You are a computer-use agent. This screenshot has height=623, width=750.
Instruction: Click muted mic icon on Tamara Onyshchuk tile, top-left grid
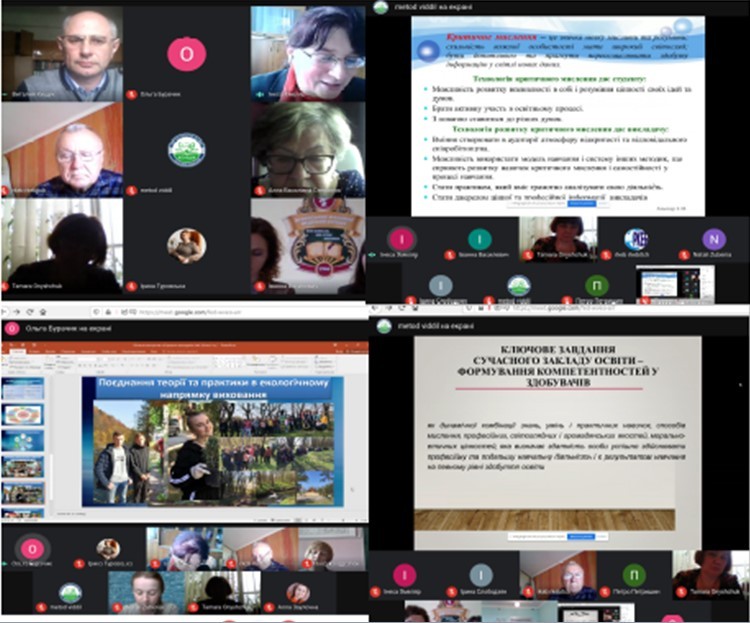(x=5, y=286)
